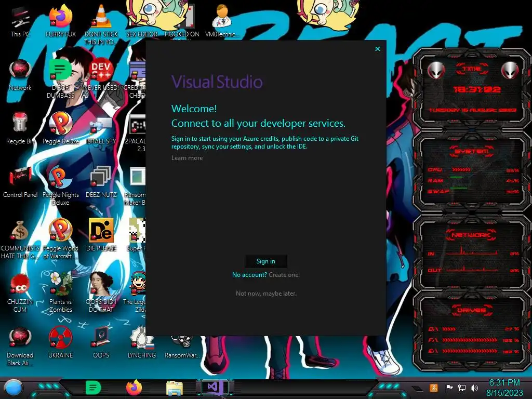
Task: Select the Peggle Deluxe desktop icon
Action: (60, 129)
